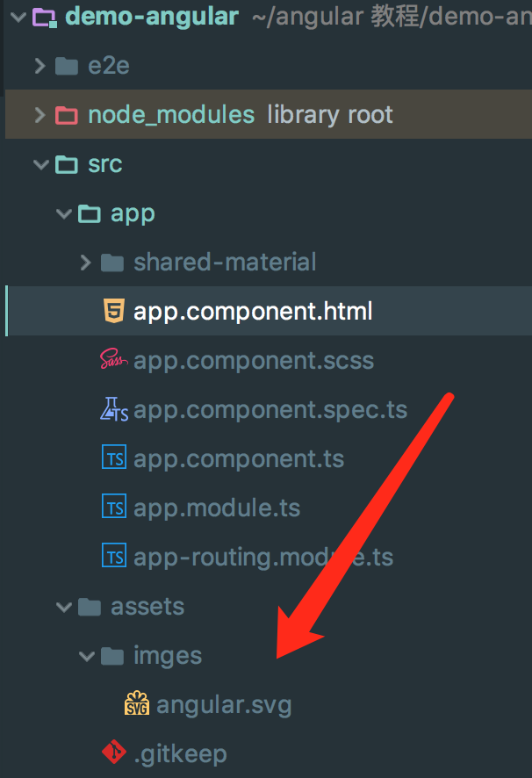Click the Sass icon for app.component.scss
532x778 pixels.
tap(113, 360)
